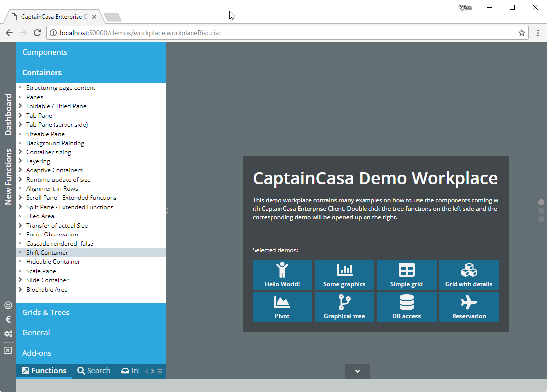Open the DB access demo tile
The height and width of the screenshot is (392, 547).
406,307
